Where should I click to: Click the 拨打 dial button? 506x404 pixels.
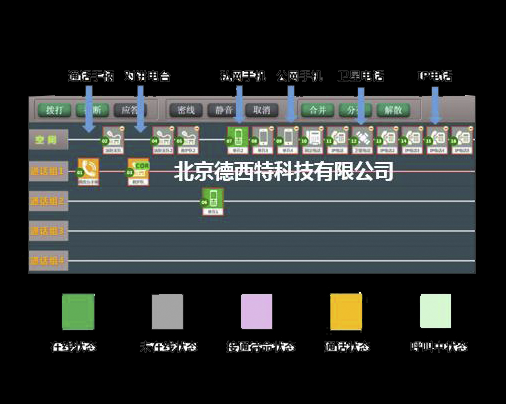point(54,110)
